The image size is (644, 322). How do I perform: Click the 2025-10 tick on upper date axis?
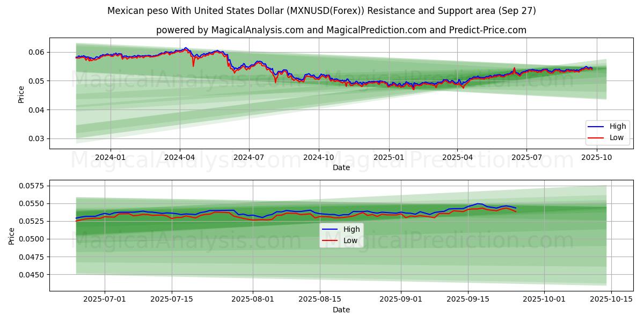(596, 157)
